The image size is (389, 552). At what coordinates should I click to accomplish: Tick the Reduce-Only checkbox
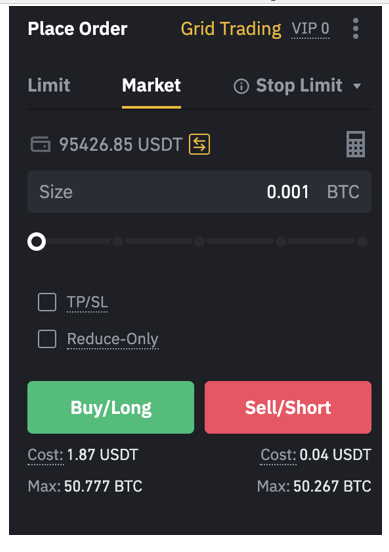[x=47, y=339]
